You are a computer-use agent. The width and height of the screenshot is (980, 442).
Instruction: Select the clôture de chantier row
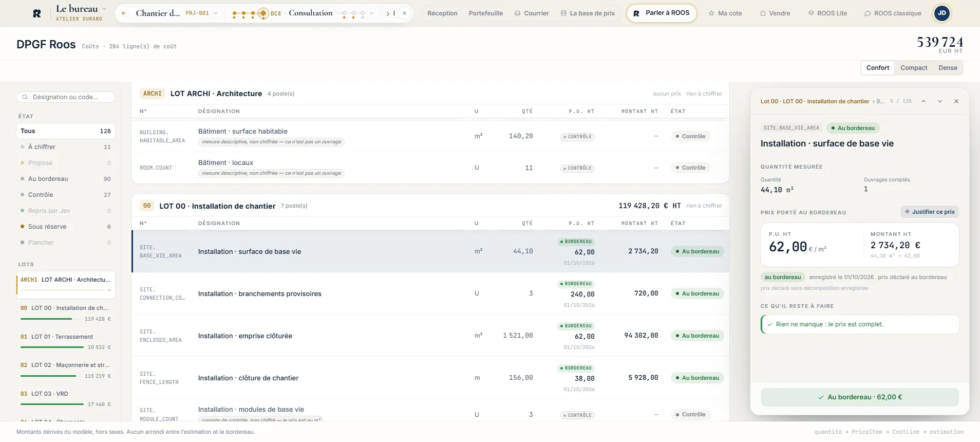point(430,378)
